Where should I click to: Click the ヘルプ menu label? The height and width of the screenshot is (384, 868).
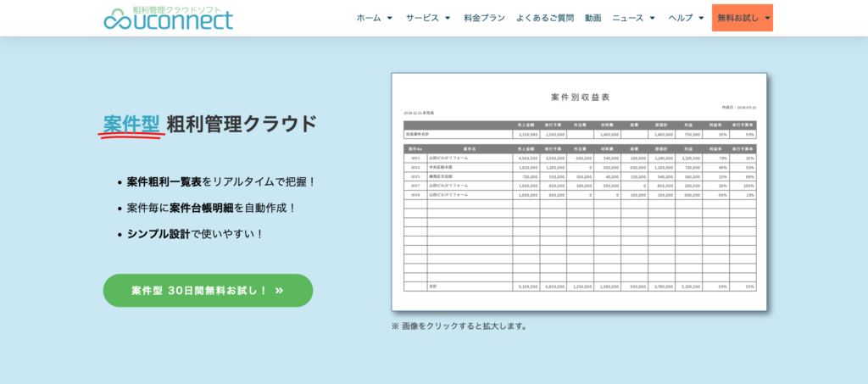[680, 18]
